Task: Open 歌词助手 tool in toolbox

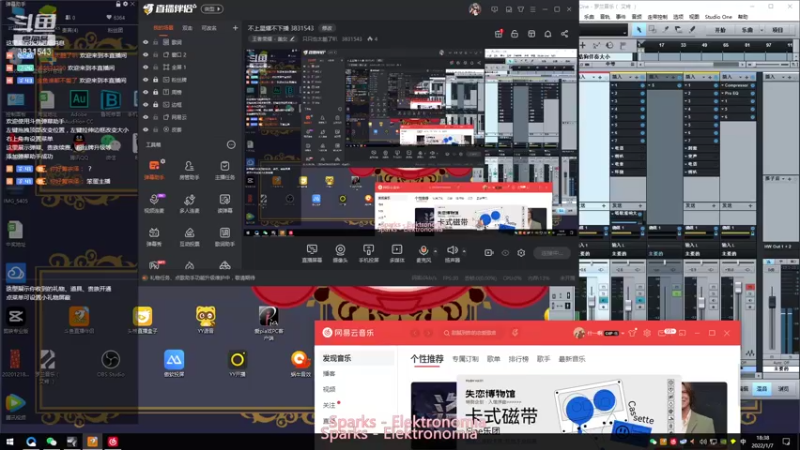Action: 224,237
